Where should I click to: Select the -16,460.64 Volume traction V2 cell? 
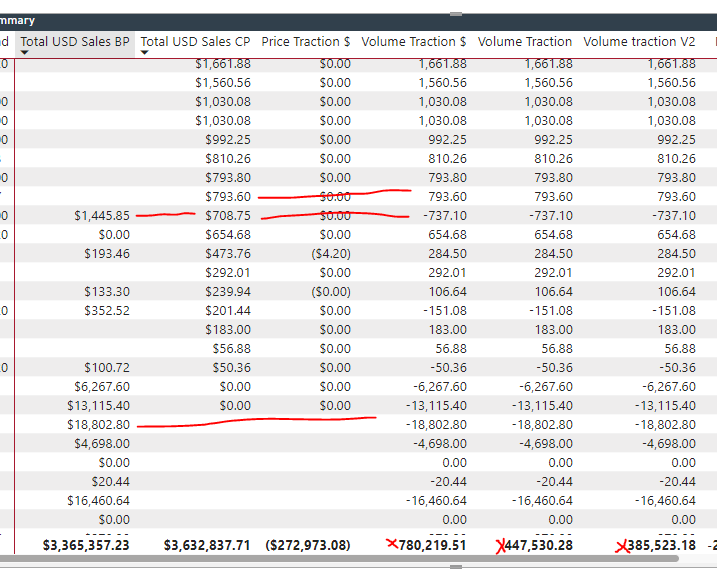point(665,501)
